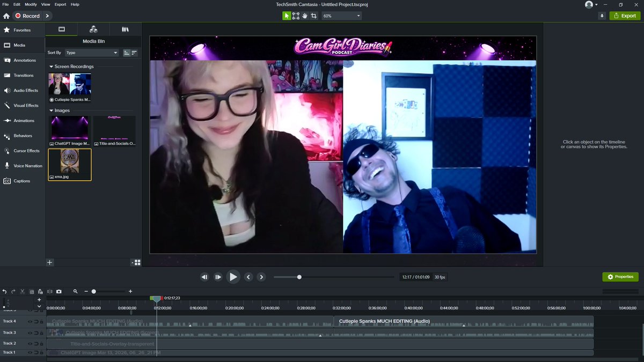Open the Modify menu

pyautogui.click(x=31, y=4)
